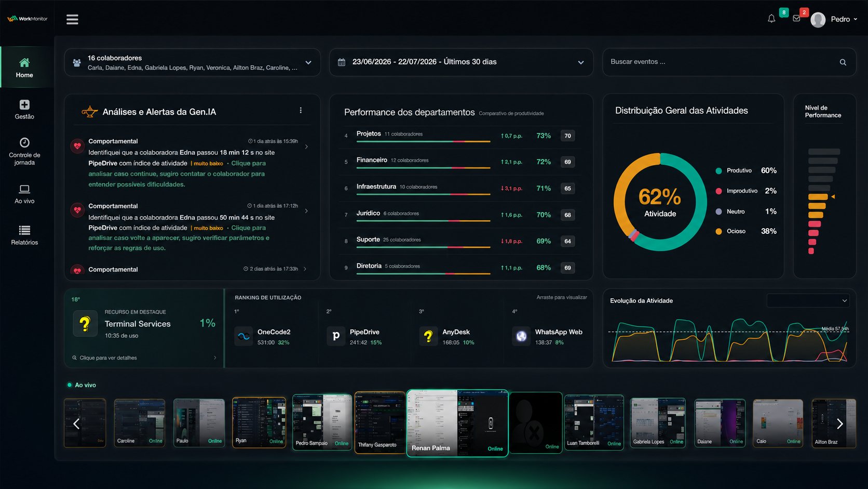Screen dimensions: 868x489
Task: Click the collaborators group icon
Action: (x=77, y=62)
